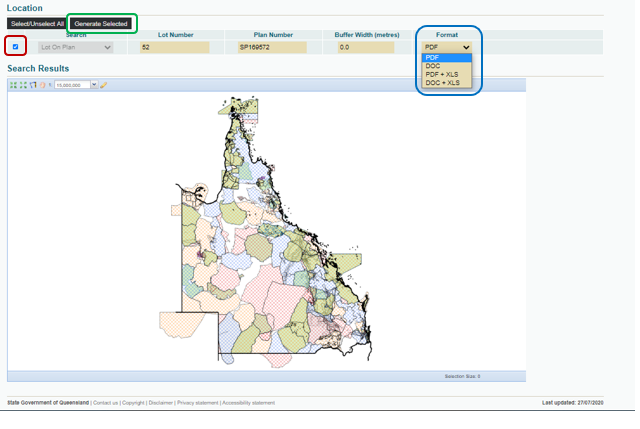Click the Select/Unselect All button
The width and height of the screenshot is (640, 429).
tap(37, 24)
